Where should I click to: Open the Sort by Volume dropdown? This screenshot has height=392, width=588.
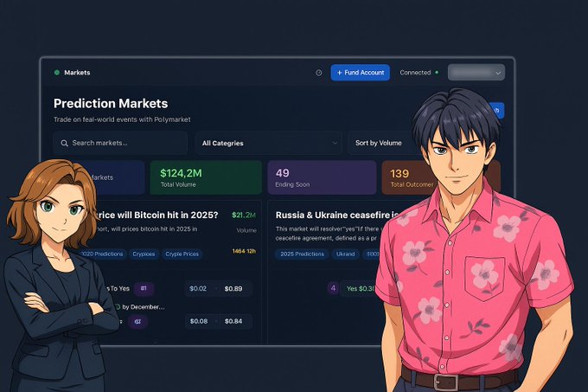click(382, 143)
